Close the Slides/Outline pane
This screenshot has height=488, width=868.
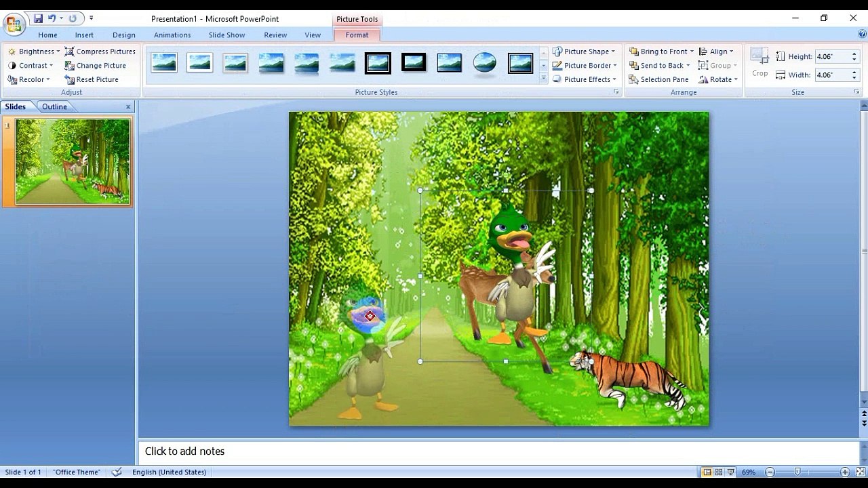tap(128, 106)
